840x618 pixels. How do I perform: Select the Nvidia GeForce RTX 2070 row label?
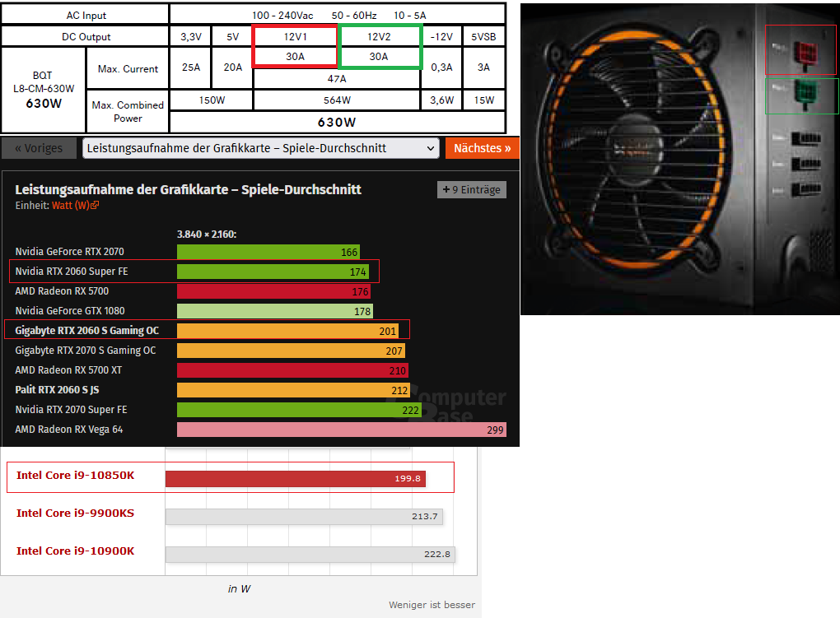coord(70,252)
